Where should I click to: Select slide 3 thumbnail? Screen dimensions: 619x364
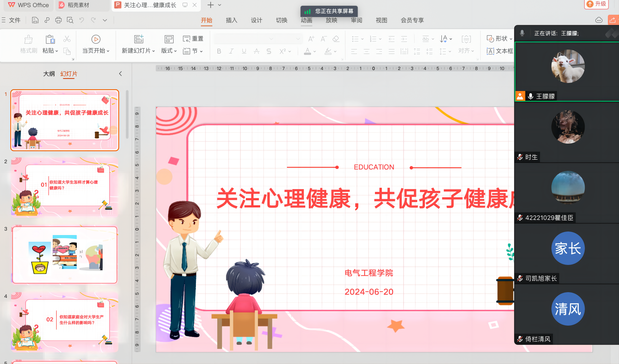(65, 254)
